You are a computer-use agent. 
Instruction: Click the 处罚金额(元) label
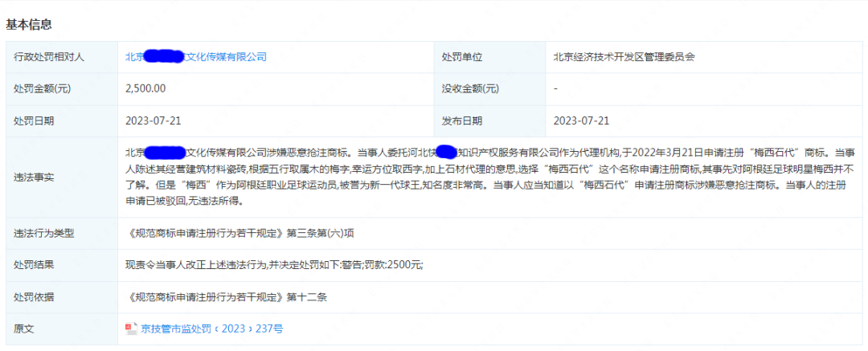click(x=42, y=88)
